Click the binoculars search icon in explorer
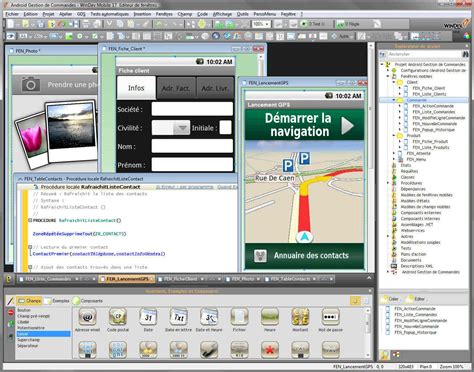This screenshot has width=474, height=372. [465, 54]
